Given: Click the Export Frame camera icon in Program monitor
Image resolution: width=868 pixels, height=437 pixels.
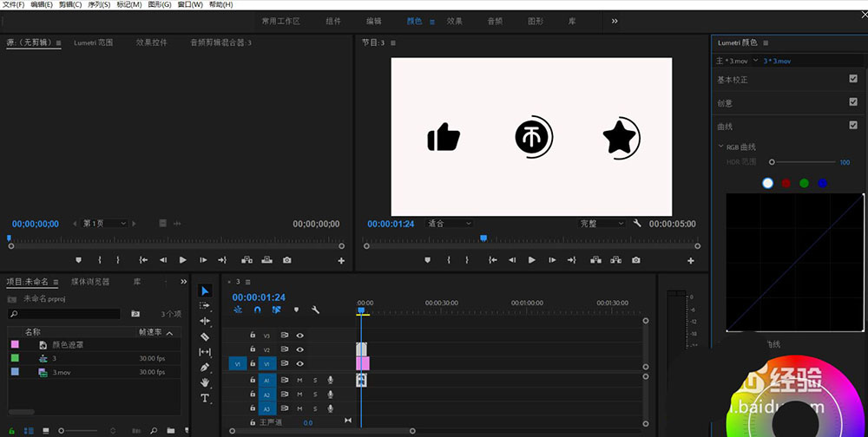Looking at the screenshot, I should click(636, 260).
